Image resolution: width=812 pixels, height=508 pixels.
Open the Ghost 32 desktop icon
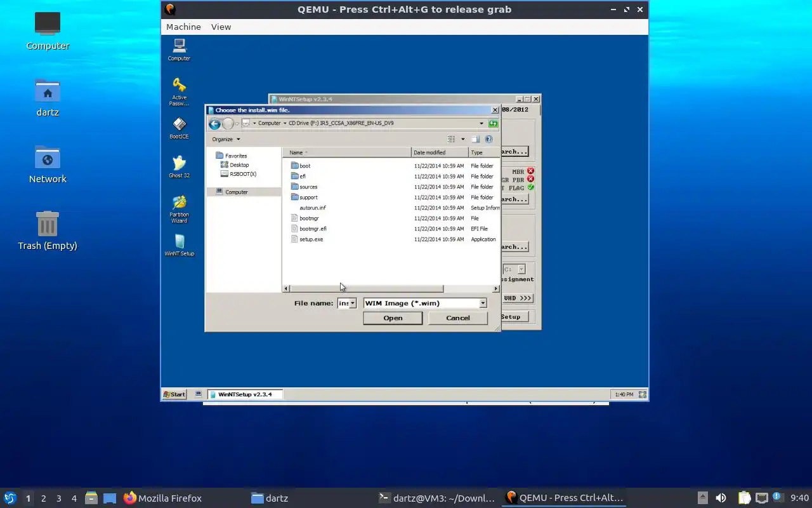180,166
